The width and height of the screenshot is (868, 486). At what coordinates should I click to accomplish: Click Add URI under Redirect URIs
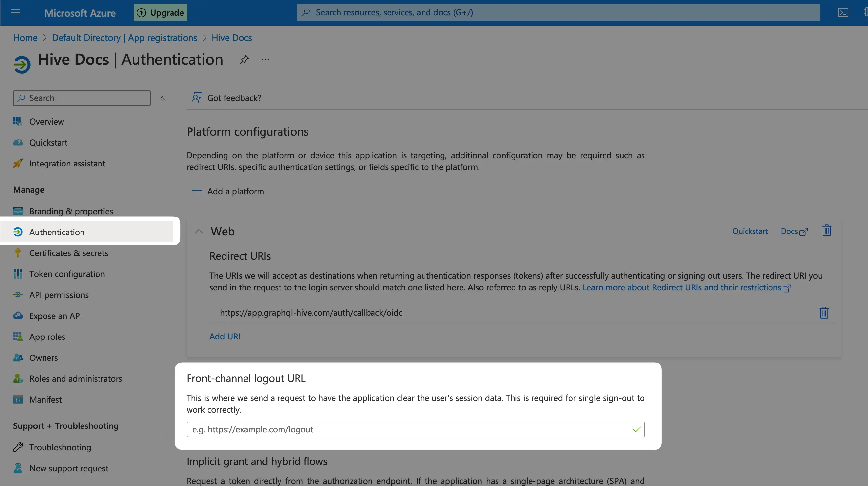click(x=225, y=336)
